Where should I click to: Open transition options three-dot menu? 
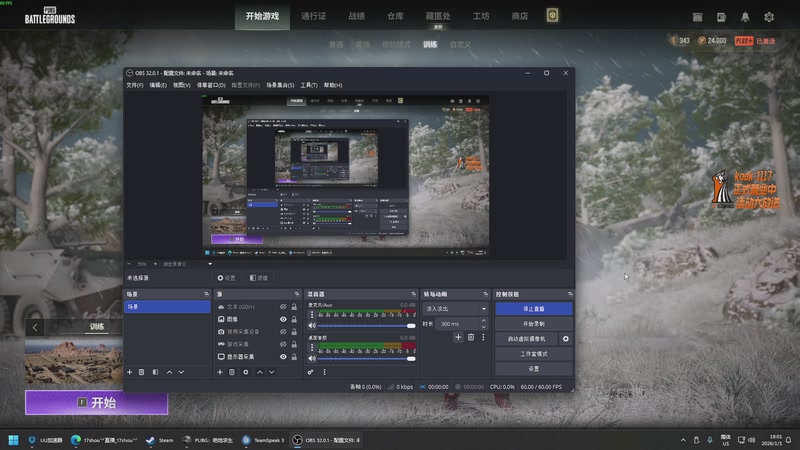tap(483, 337)
